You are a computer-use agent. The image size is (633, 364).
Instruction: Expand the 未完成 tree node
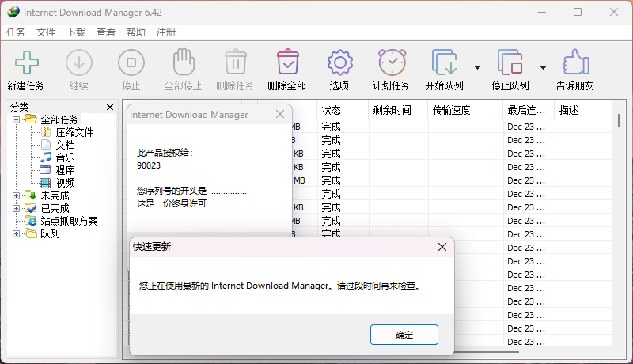pyautogui.click(x=17, y=195)
